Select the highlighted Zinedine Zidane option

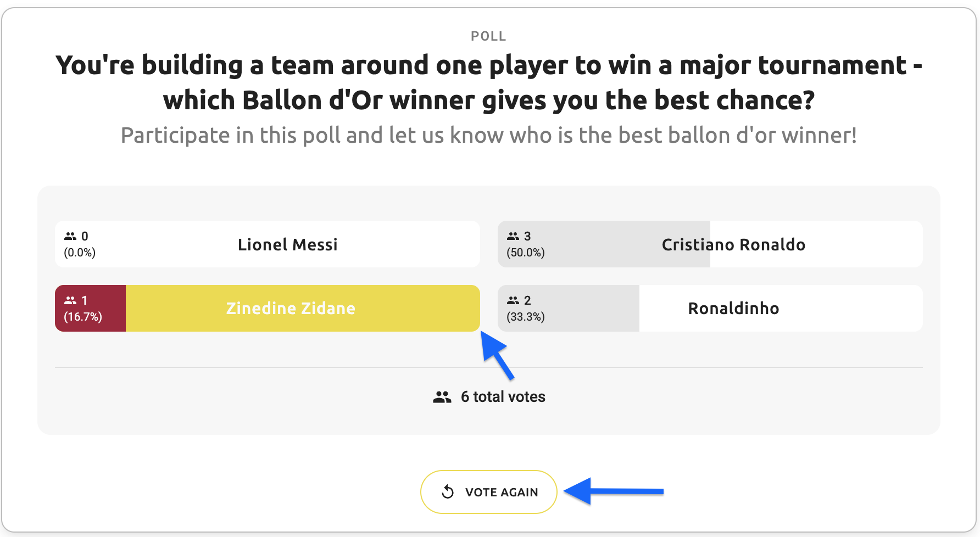tap(291, 309)
